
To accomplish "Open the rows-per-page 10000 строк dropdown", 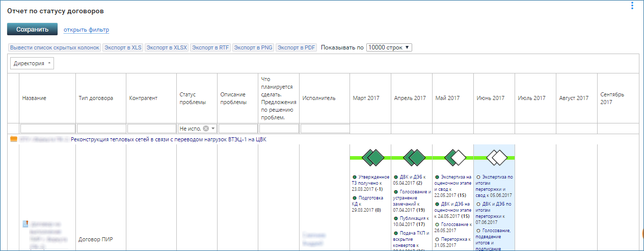I will 389,47.
